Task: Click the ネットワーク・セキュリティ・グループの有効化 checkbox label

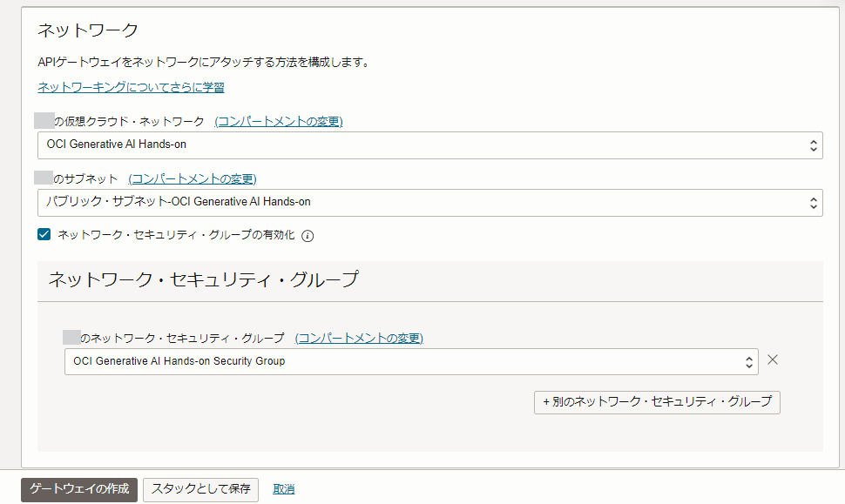Action: click(x=176, y=235)
